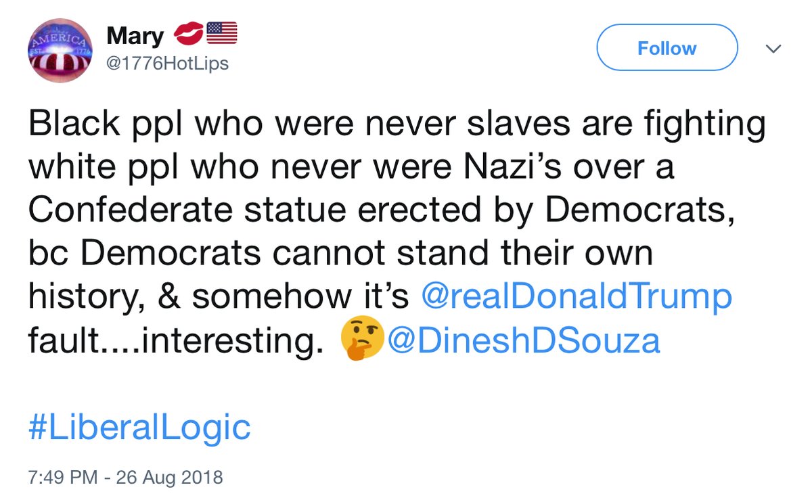Screen dimensions: 812x504
Task: Click the red lips emoji beside Mary
Action: [187, 33]
